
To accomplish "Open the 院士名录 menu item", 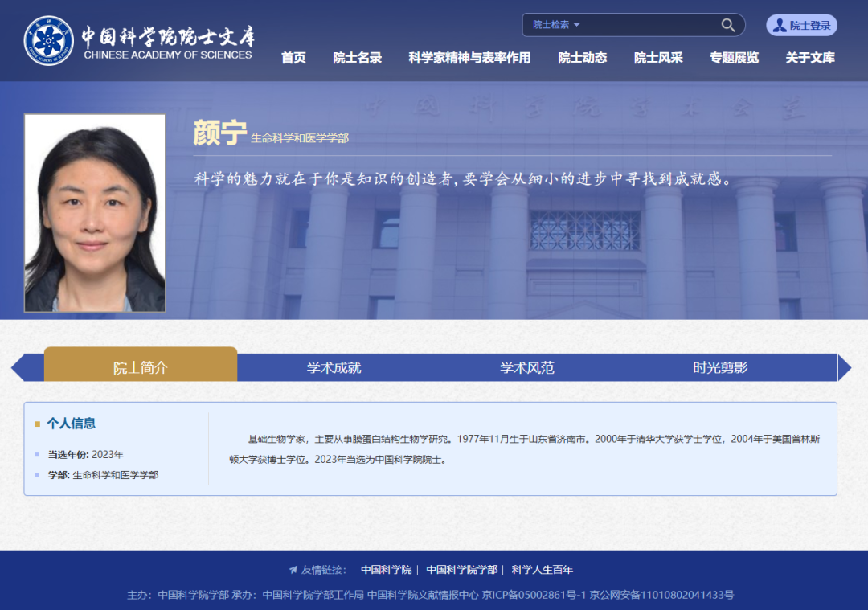I will tap(357, 58).
